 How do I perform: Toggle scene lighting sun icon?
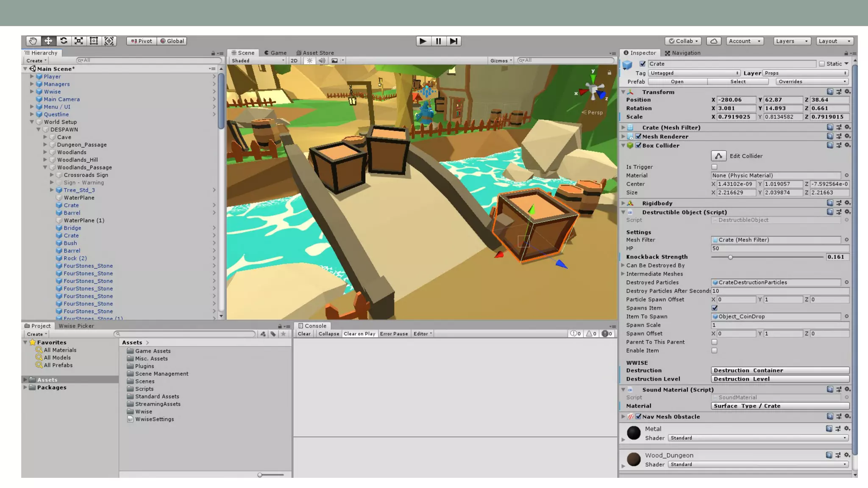(x=310, y=61)
